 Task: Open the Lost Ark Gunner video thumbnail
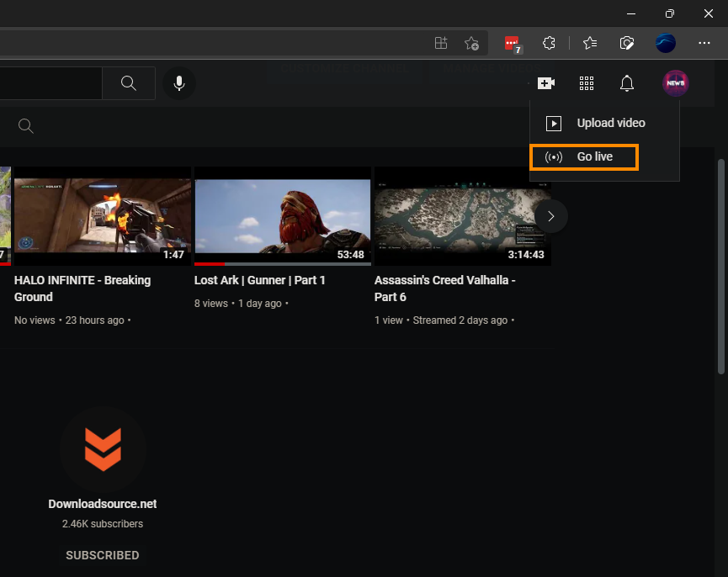(x=282, y=216)
